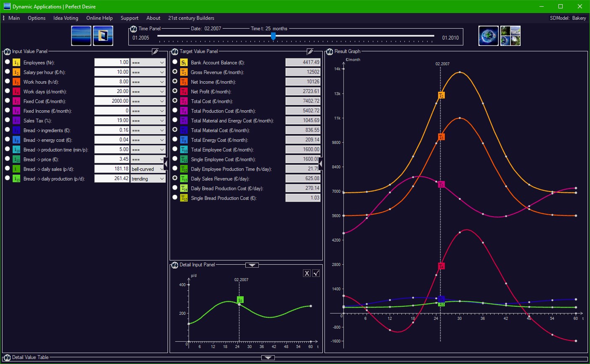The height and width of the screenshot is (364, 590).
Task: Click the Input Value Panel pencil edit icon
Action: click(155, 52)
